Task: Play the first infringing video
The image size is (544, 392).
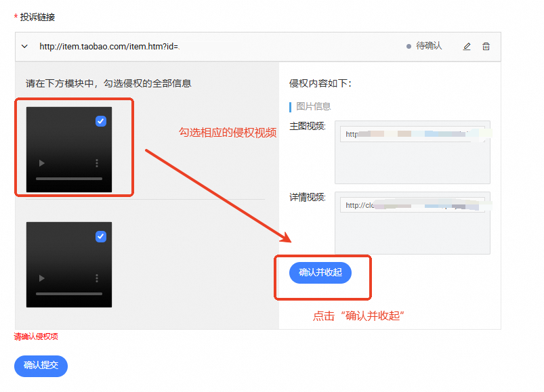Action: click(x=41, y=163)
